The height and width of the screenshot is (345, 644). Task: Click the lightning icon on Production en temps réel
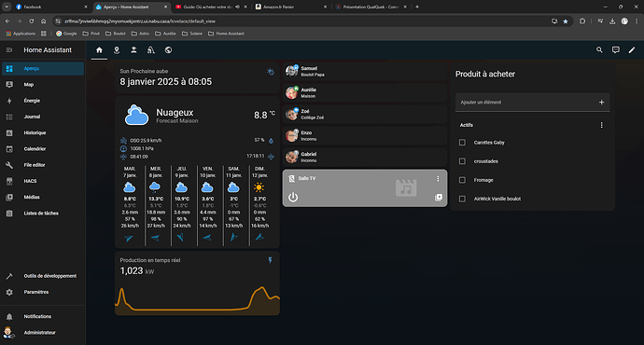pyautogui.click(x=271, y=260)
